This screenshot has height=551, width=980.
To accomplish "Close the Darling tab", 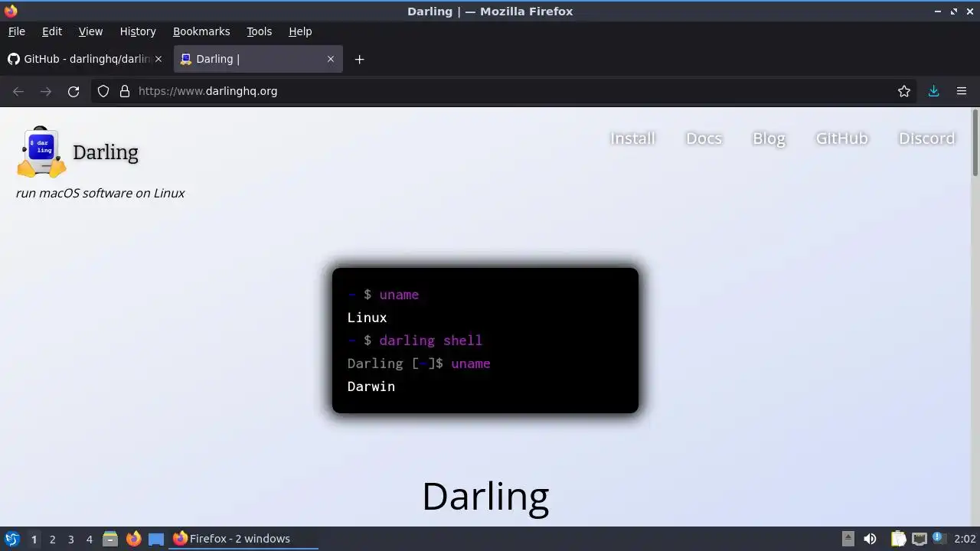I will click(x=331, y=59).
